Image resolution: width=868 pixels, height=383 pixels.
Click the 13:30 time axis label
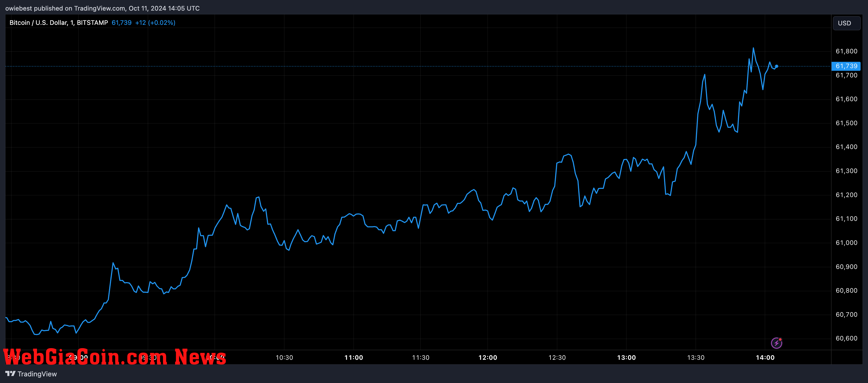tap(696, 357)
